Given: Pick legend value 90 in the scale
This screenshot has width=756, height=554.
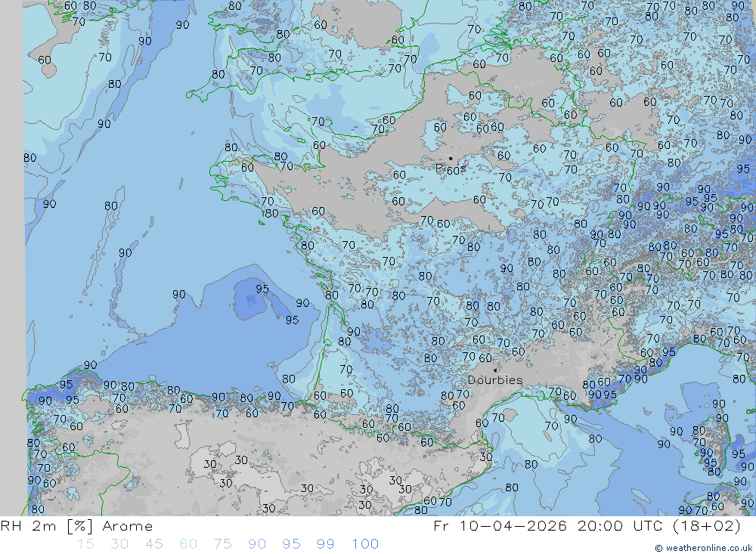Looking at the screenshot, I should (257, 544).
